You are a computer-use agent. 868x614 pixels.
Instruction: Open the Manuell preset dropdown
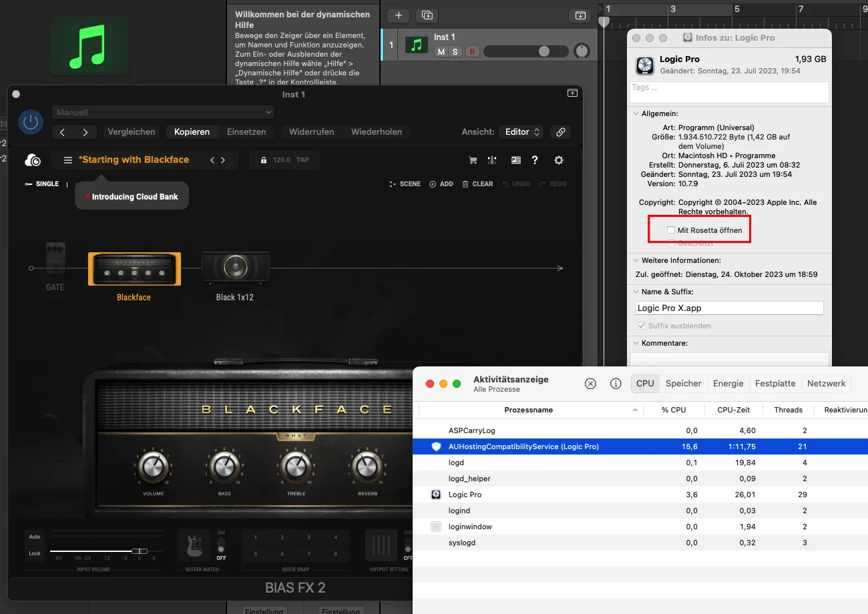tap(164, 112)
